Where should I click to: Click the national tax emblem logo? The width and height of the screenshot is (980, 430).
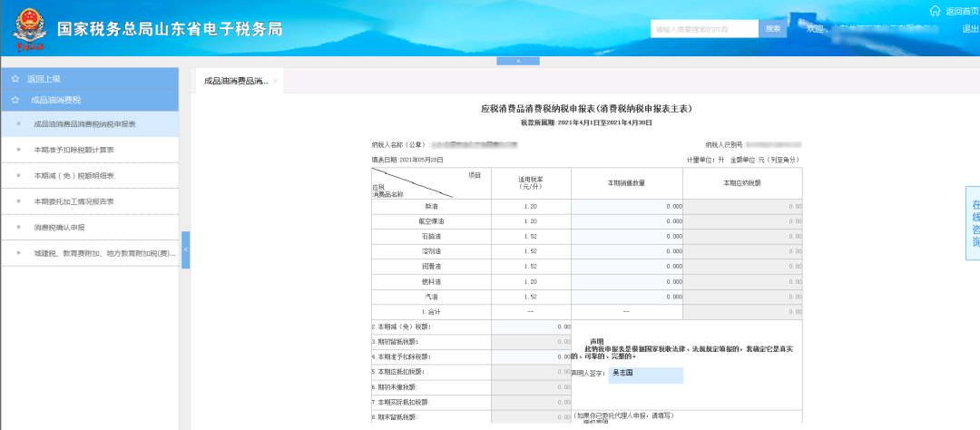[x=29, y=29]
